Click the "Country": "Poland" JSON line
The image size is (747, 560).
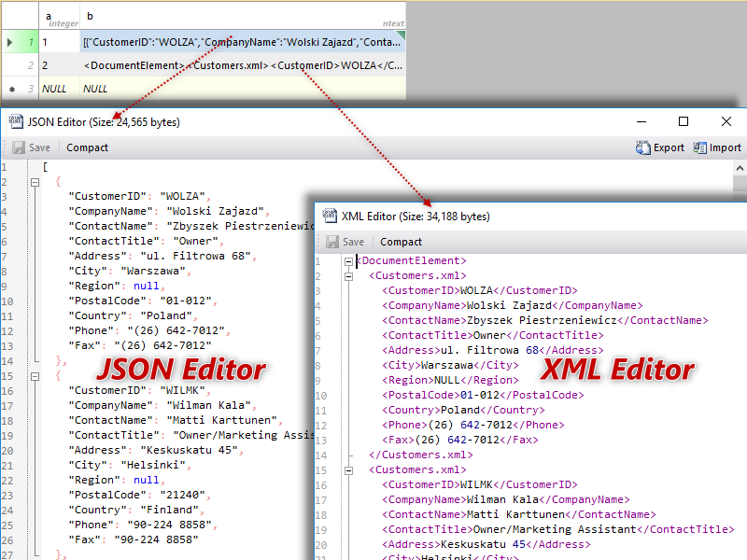click(133, 315)
